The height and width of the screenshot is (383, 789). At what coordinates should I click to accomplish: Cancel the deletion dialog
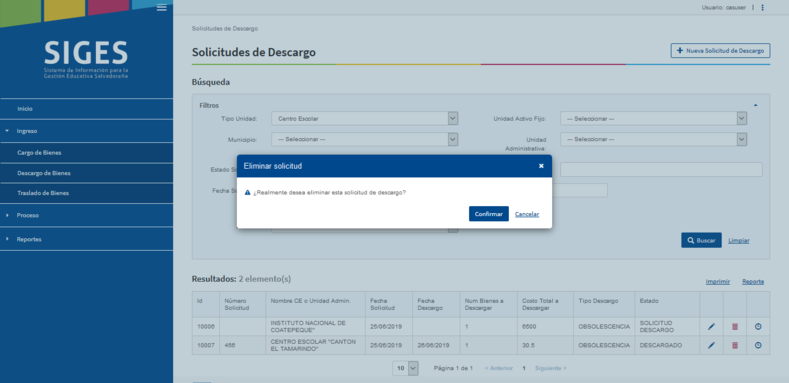pyautogui.click(x=527, y=214)
